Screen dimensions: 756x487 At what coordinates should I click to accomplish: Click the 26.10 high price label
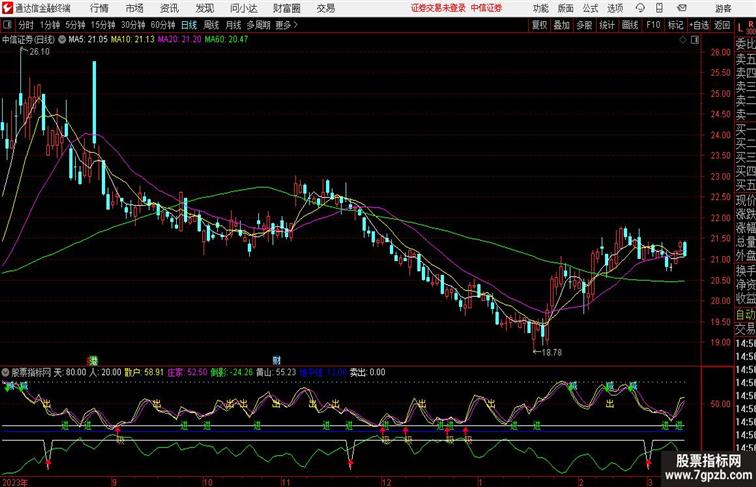pyautogui.click(x=39, y=52)
